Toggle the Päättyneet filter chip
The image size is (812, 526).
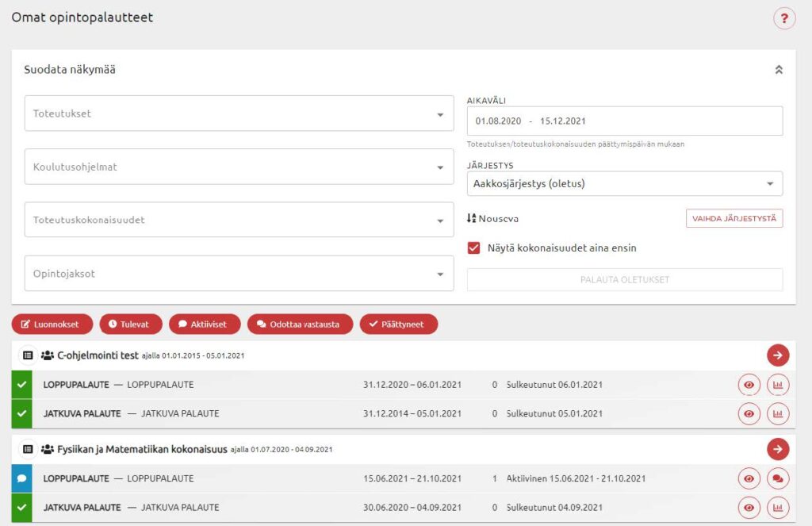coord(398,324)
